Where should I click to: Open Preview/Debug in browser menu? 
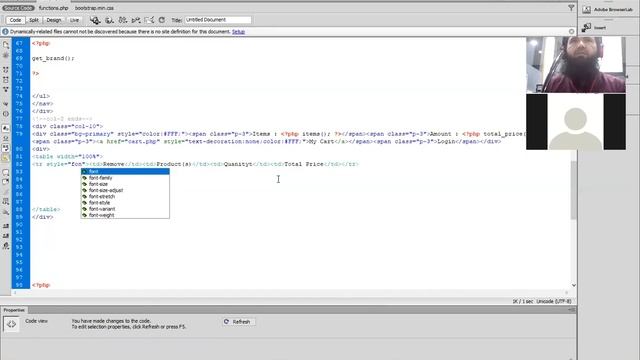(x=109, y=20)
